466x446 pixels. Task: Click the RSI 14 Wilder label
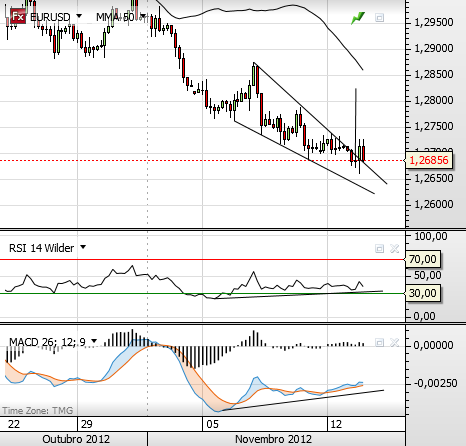click(x=41, y=248)
